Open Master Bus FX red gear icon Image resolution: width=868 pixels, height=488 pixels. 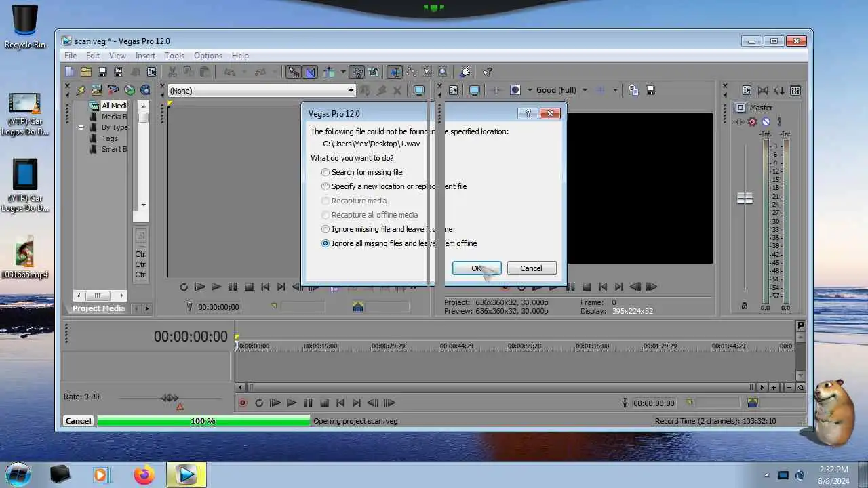click(752, 122)
